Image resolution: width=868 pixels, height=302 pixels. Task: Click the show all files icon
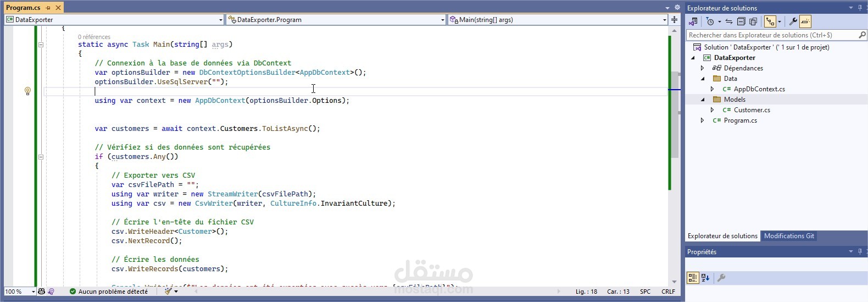click(753, 21)
